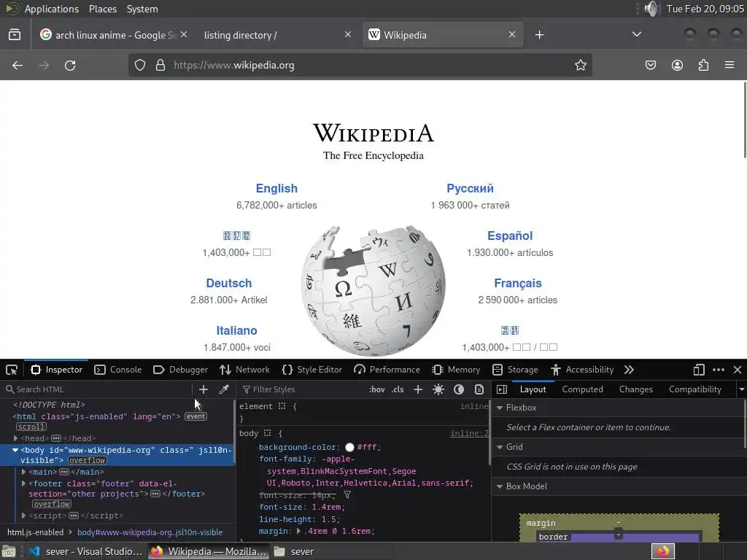Show more devtools tabs chevron

[x=629, y=370]
